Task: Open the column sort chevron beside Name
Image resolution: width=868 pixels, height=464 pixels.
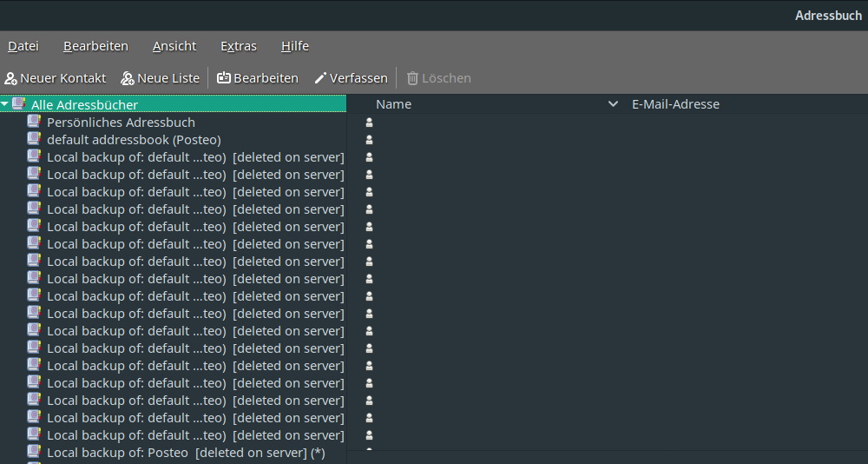Action: (614, 104)
